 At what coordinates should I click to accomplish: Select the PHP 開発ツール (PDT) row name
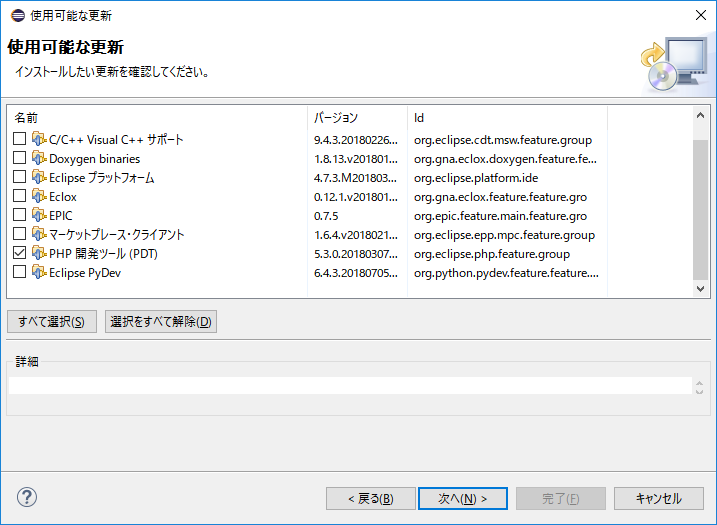point(103,254)
